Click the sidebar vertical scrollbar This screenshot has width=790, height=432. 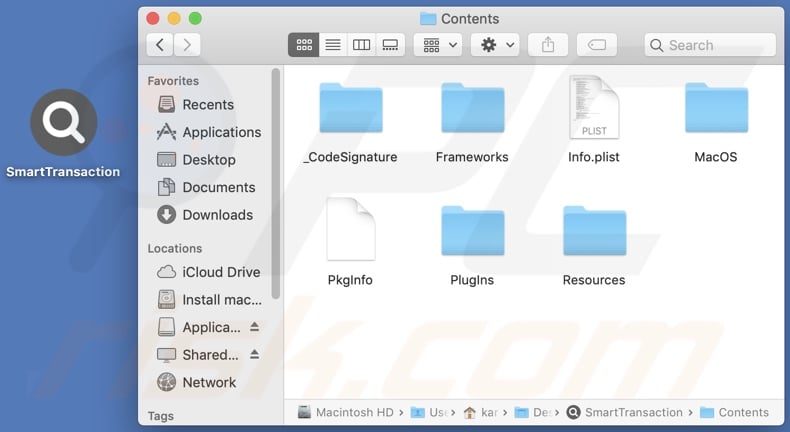coord(276,184)
